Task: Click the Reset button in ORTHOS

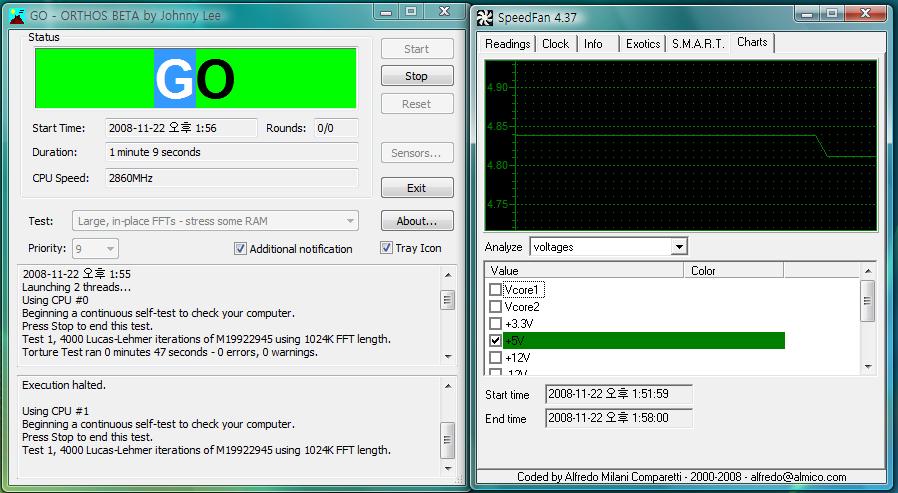Action: click(x=417, y=104)
